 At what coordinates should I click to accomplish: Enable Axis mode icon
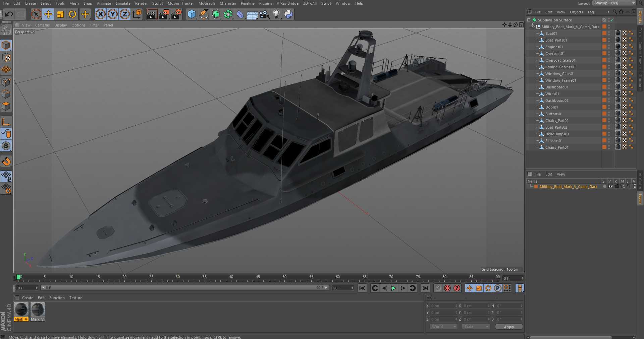(x=6, y=122)
